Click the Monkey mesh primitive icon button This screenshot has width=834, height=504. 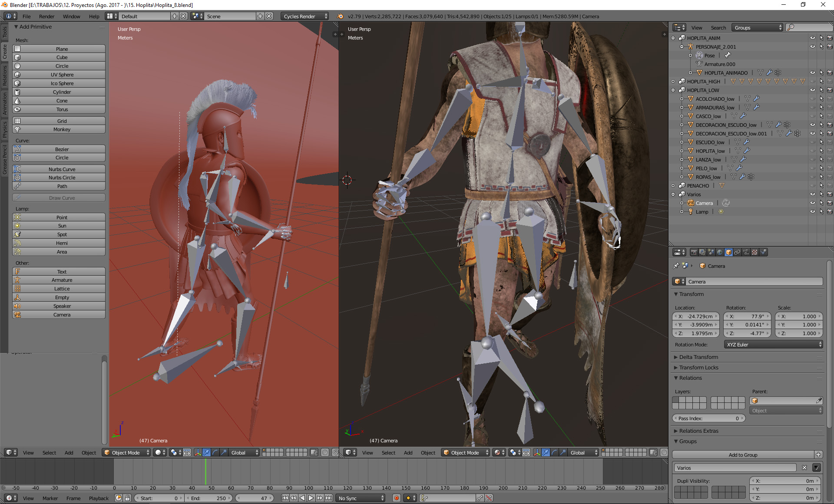click(x=18, y=129)
